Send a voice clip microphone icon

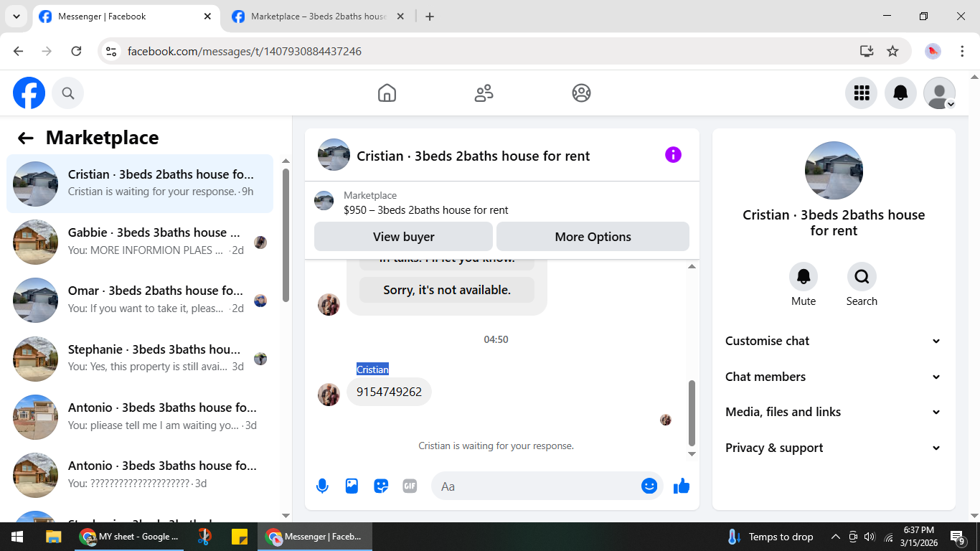tap(323, 486)
